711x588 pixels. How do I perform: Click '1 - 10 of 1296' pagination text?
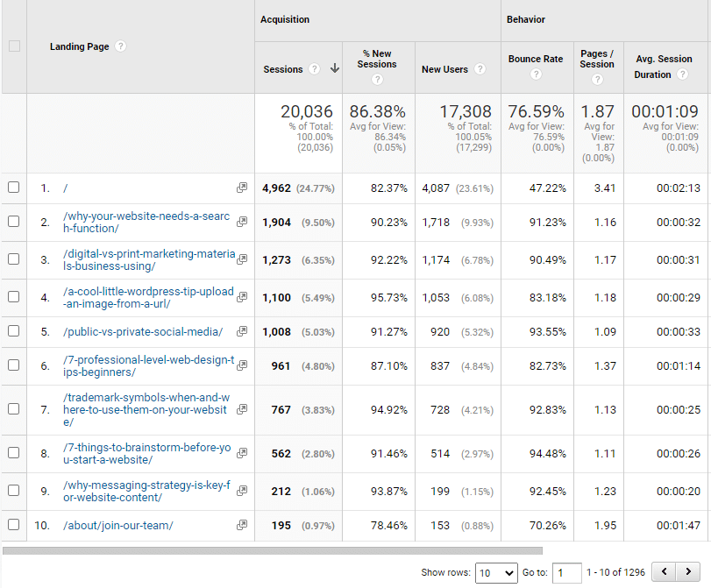pyautogui.click(x=615, y=572)
